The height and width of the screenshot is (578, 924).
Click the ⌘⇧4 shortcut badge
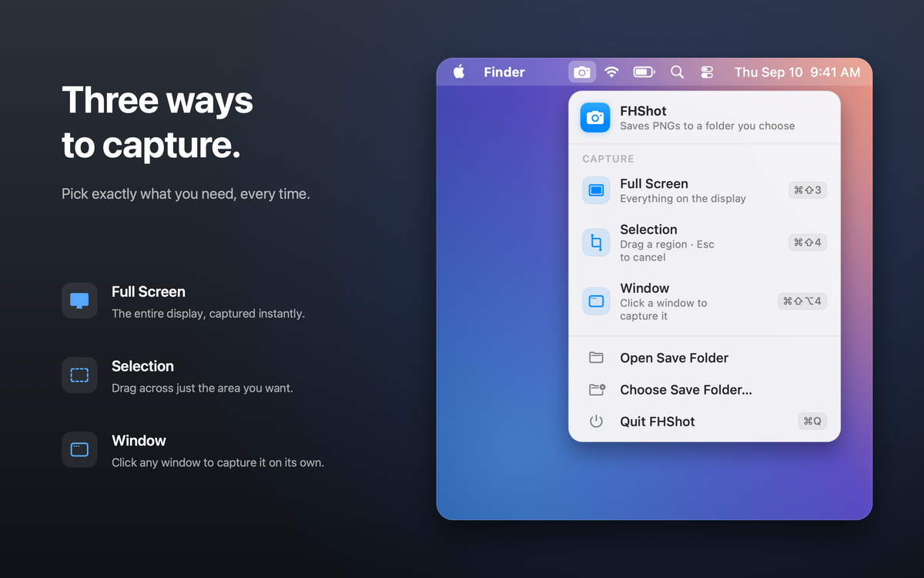pyautogui.click(x=808, y=243)
